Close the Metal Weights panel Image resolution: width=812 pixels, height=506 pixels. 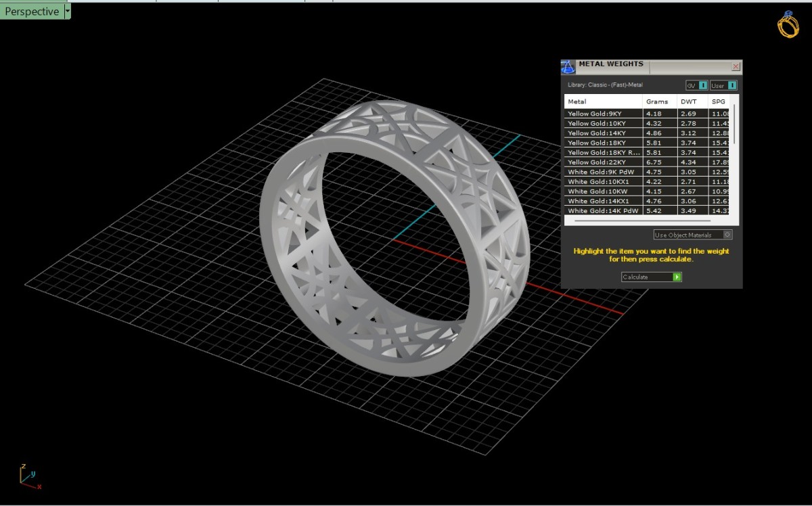point(736,66)
